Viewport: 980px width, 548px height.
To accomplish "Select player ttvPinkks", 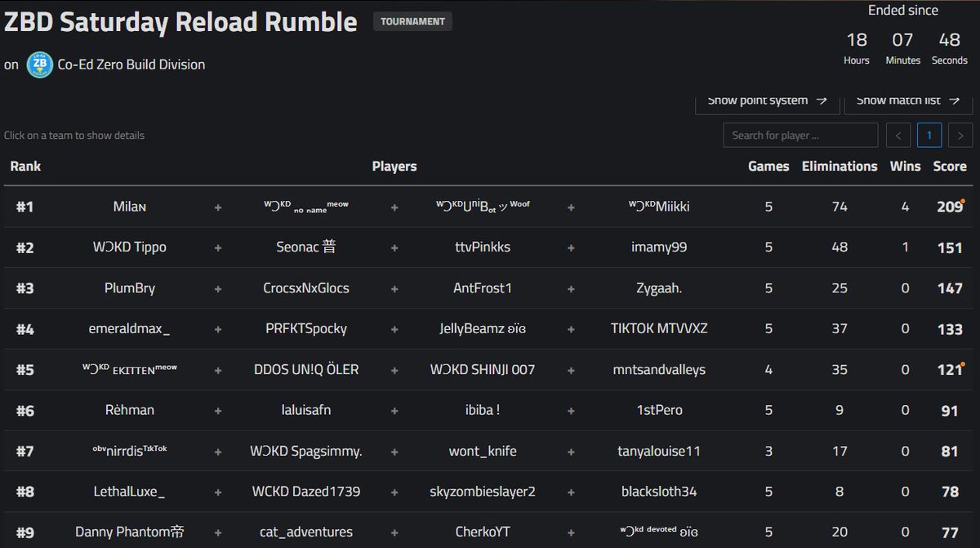I will [x=483, y=247].
